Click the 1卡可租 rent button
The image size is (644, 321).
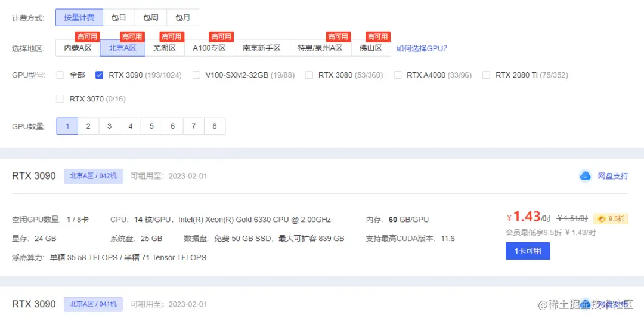click(528, 251)
